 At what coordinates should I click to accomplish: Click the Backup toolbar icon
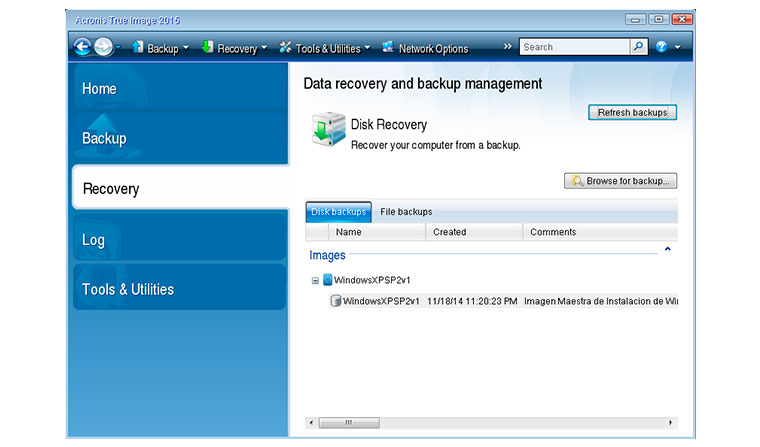[138, 47]
